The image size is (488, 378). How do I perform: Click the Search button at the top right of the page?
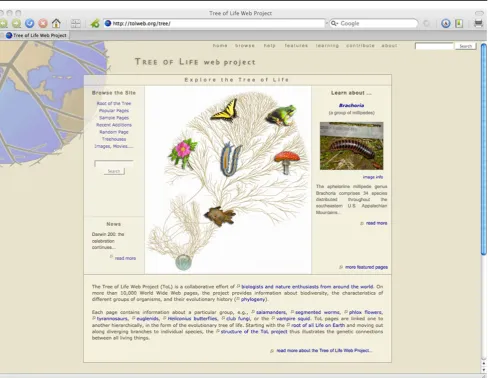[x=465, y=46]
